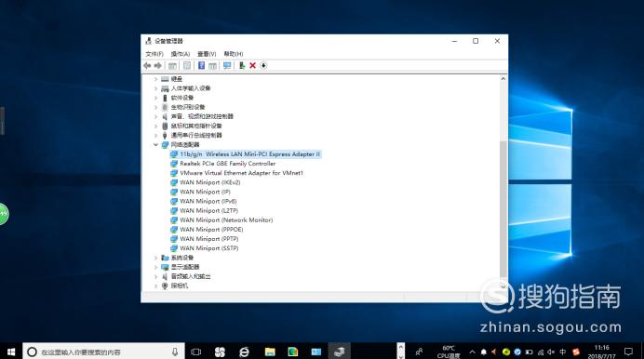Click the Sogou input S tray icon
The width and height of the screenshot is (644, 359).
tap(576, 352)
